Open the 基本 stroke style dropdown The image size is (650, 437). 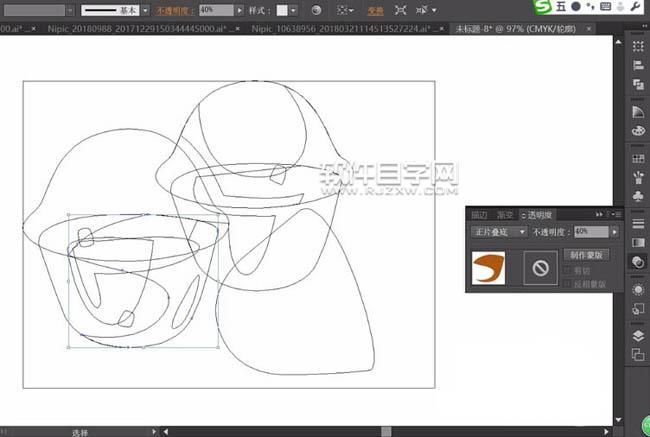click(x=145, y=9)
